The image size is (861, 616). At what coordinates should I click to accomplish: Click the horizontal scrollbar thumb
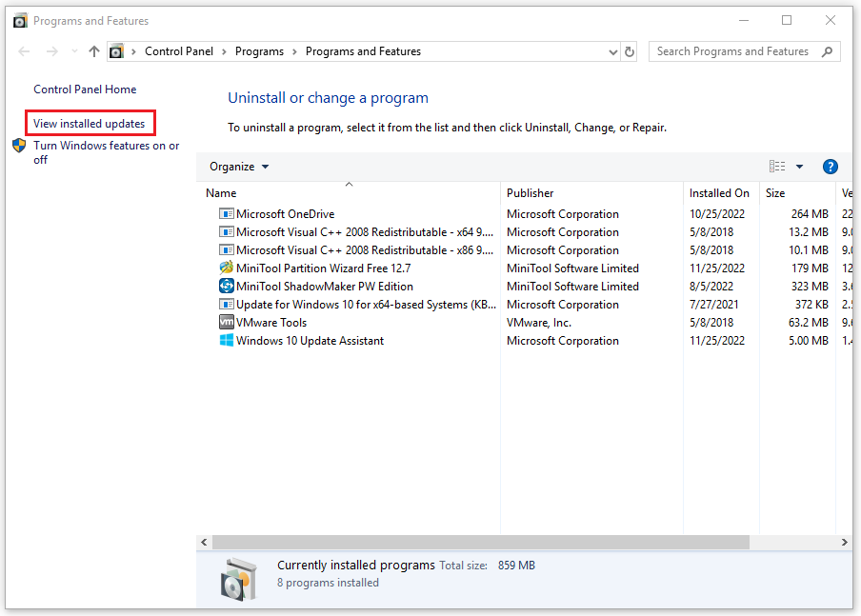click(481, 543)
